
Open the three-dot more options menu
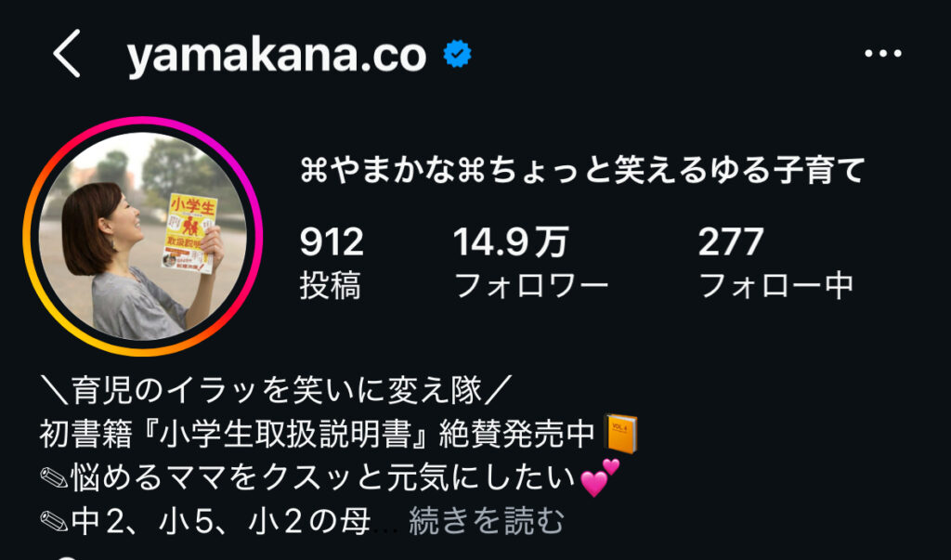point(882,54)
